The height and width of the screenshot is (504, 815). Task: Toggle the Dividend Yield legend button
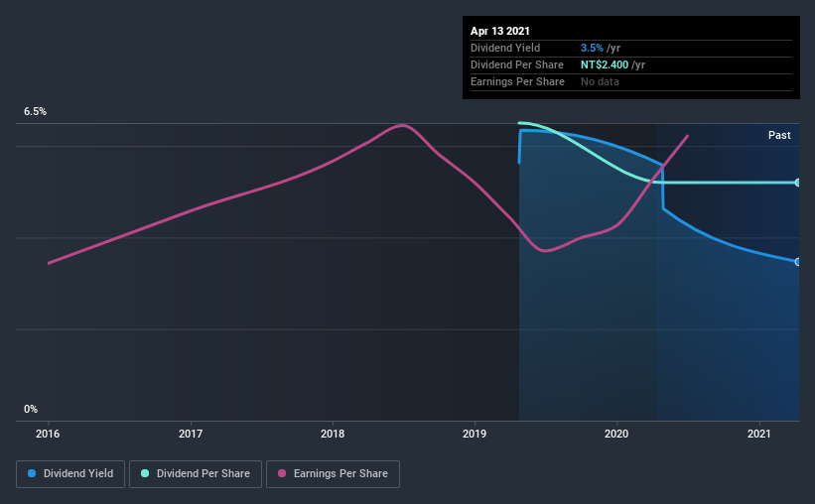click(x=70, y=474)
